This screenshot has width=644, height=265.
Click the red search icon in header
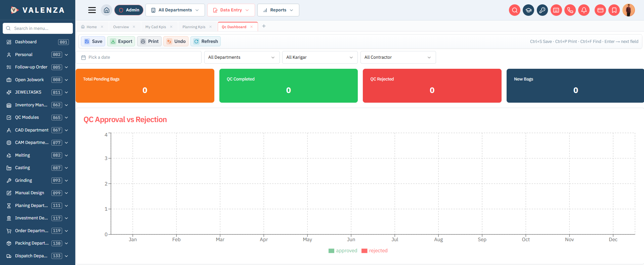[515, 10]
